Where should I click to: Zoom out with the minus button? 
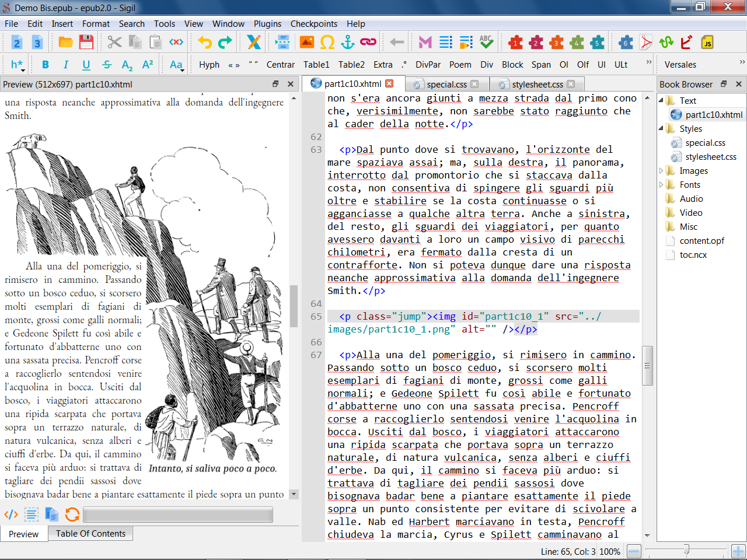[x=634, y=551]
